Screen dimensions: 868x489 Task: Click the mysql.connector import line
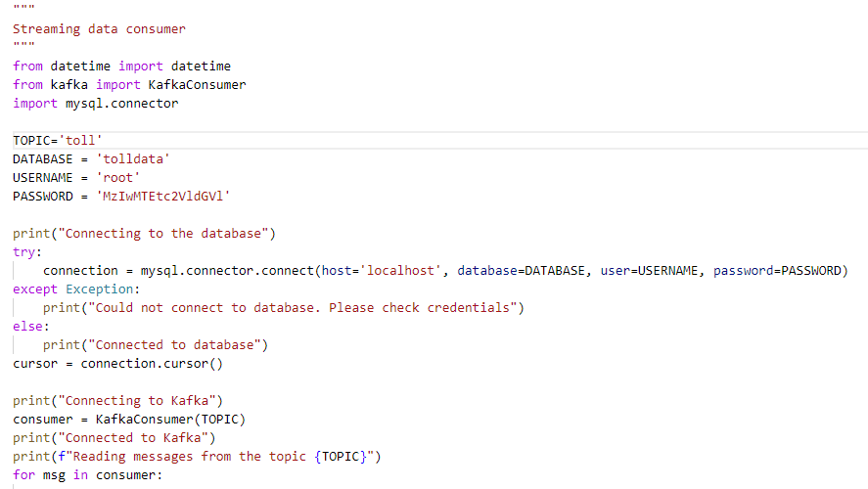(x=96, y=104)
